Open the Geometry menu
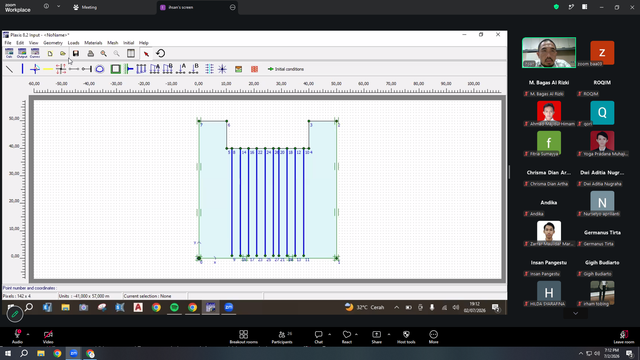The height and width of the screenshot is (360, 640). point(53,43)
